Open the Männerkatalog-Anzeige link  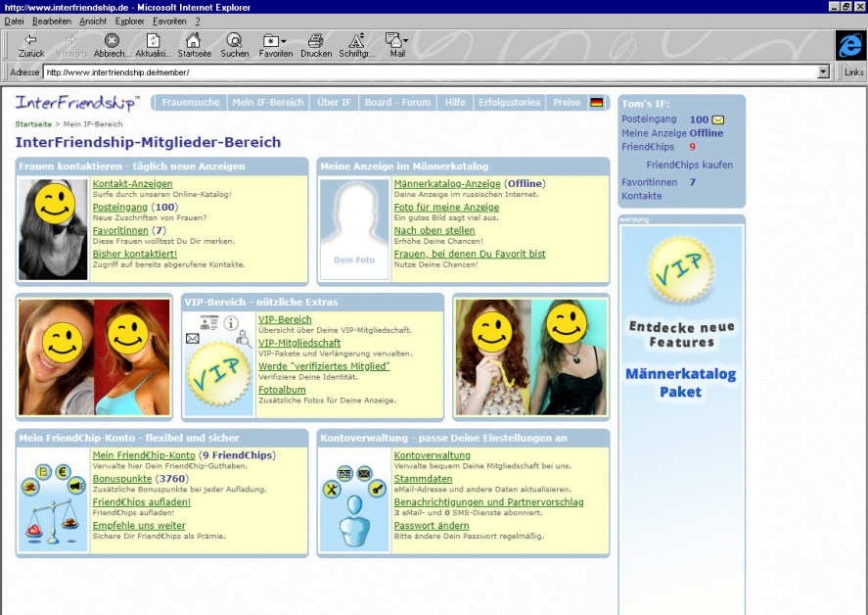[447, 183]
